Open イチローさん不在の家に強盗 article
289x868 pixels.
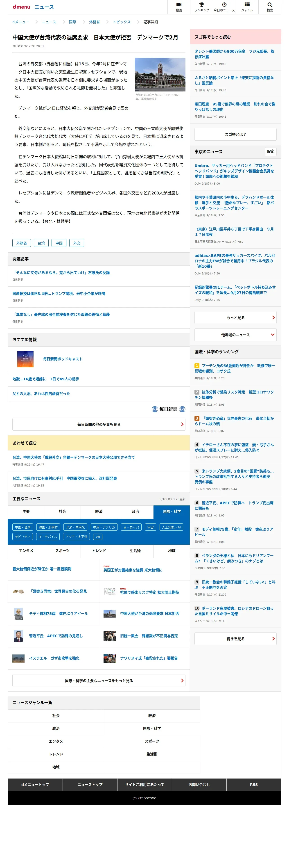pyautogui.click(x=234, y=448)
